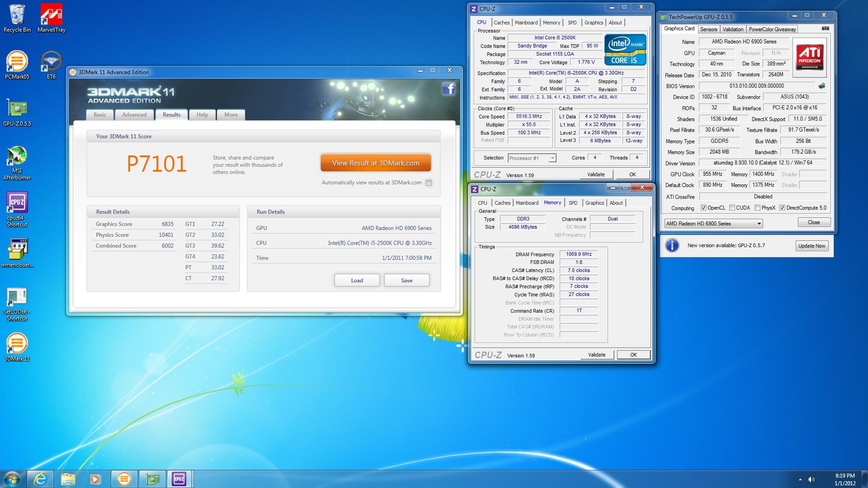Image resolution: width=868 pixels, height=488 pixels.
Task: Click the Driver Version field in GPU-Z
Action: (x=763, y=163)
